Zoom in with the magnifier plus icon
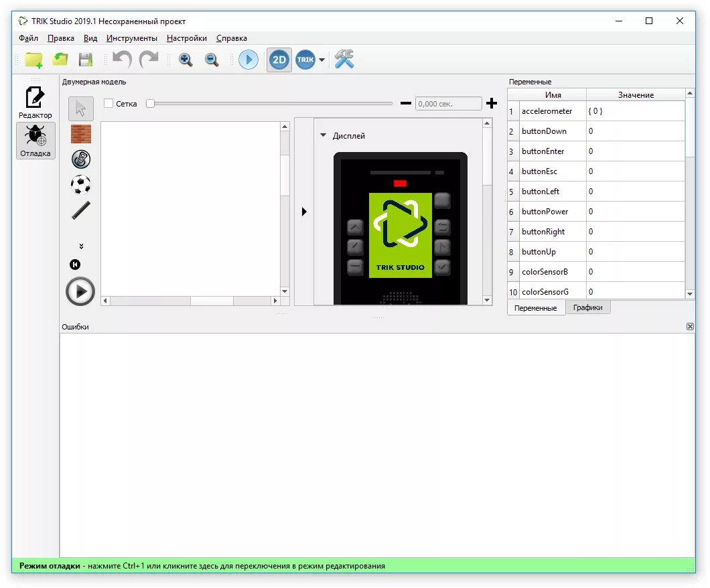 point(185,60)
